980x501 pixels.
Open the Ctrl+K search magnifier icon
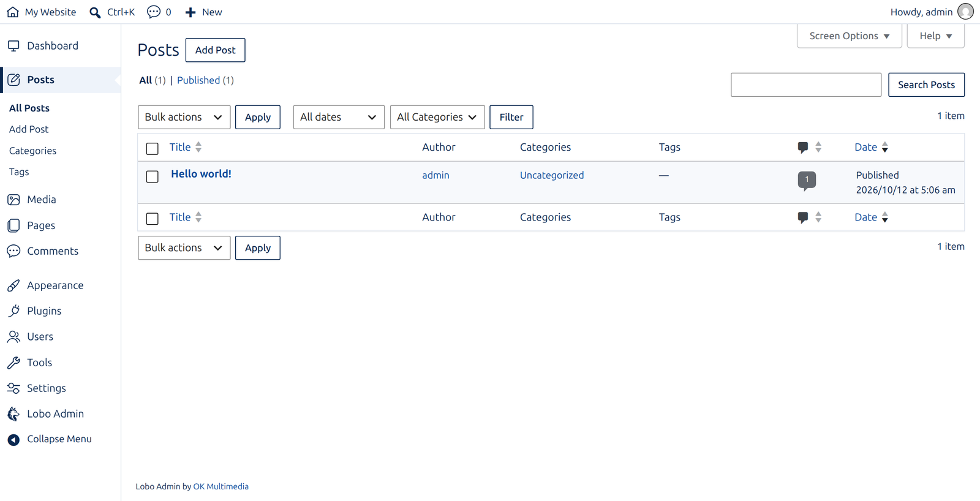[95, 12]
